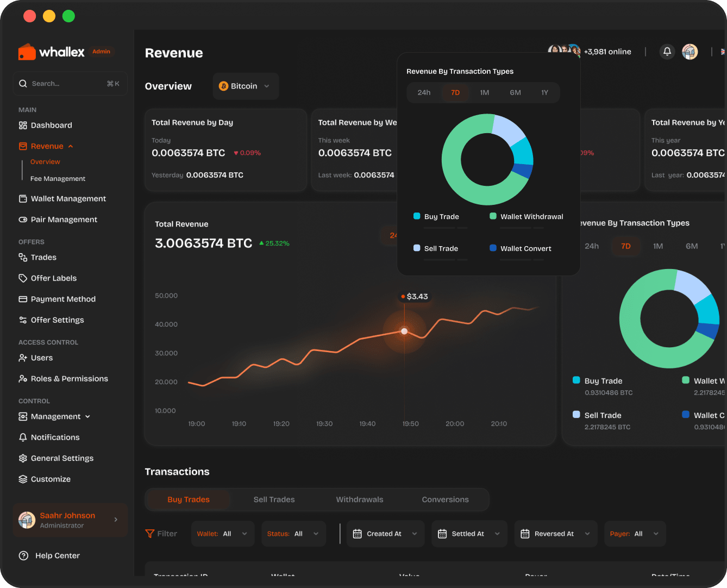Click the Pair Management icon

tap(22, 219)
